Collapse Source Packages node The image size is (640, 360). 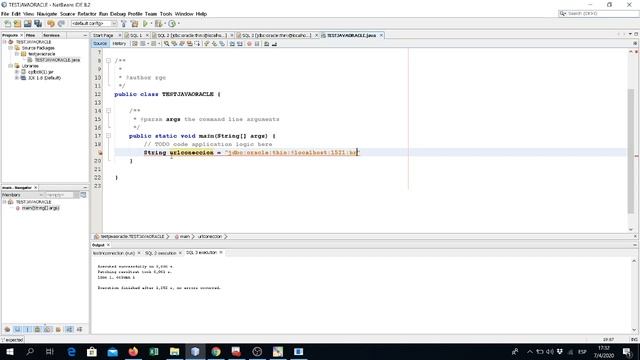pyautogui.click(x=11, y=48)
